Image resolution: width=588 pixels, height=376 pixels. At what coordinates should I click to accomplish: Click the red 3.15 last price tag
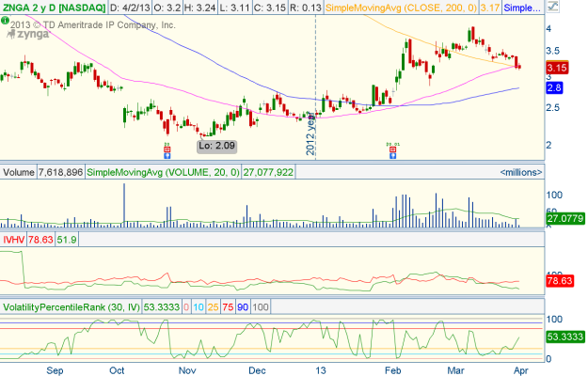(557, 68)
